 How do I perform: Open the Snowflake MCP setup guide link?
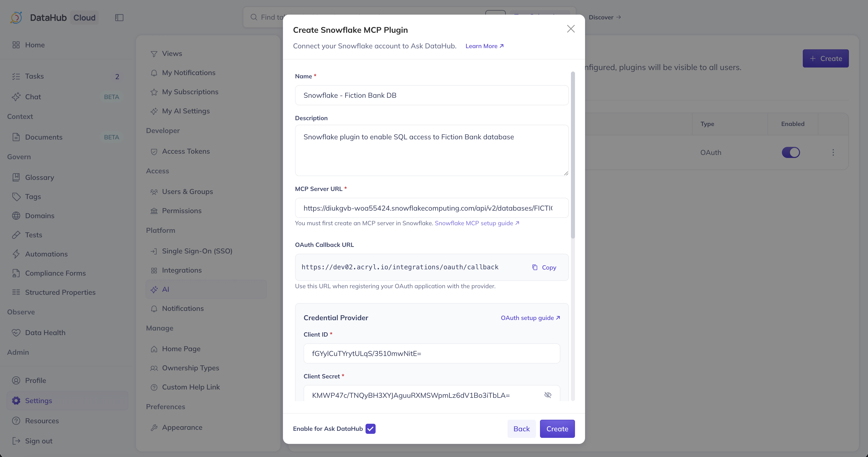click(477, 223)
